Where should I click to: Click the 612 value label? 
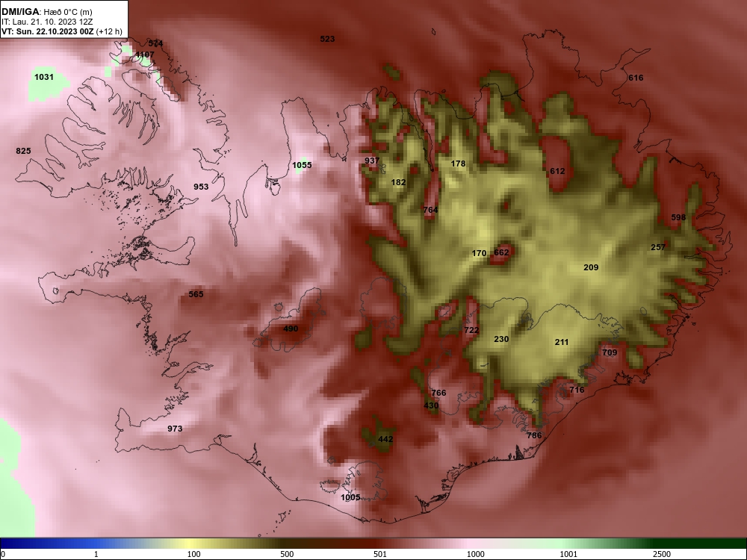point(557,172)
